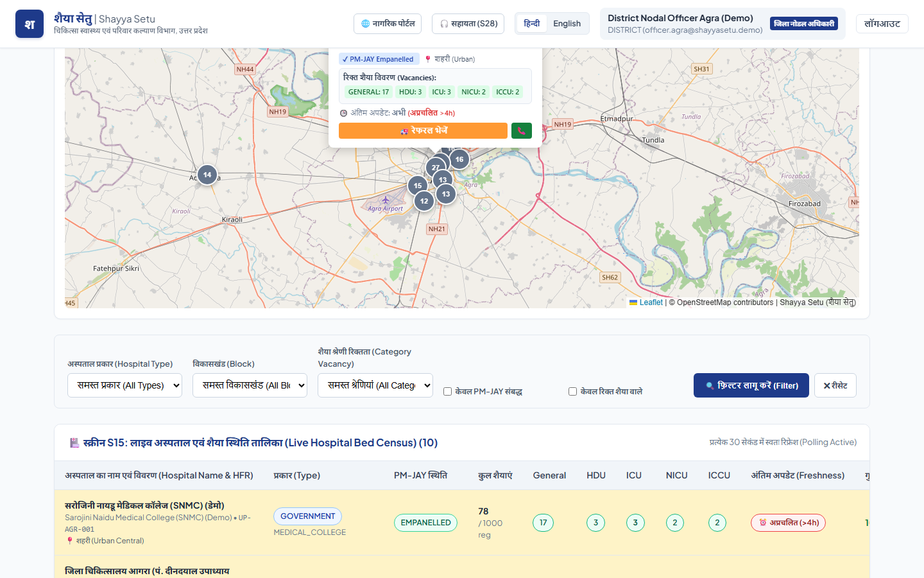The image size is (924, 578).
Task: Open the Block dropdown
Action: (250, 385)
